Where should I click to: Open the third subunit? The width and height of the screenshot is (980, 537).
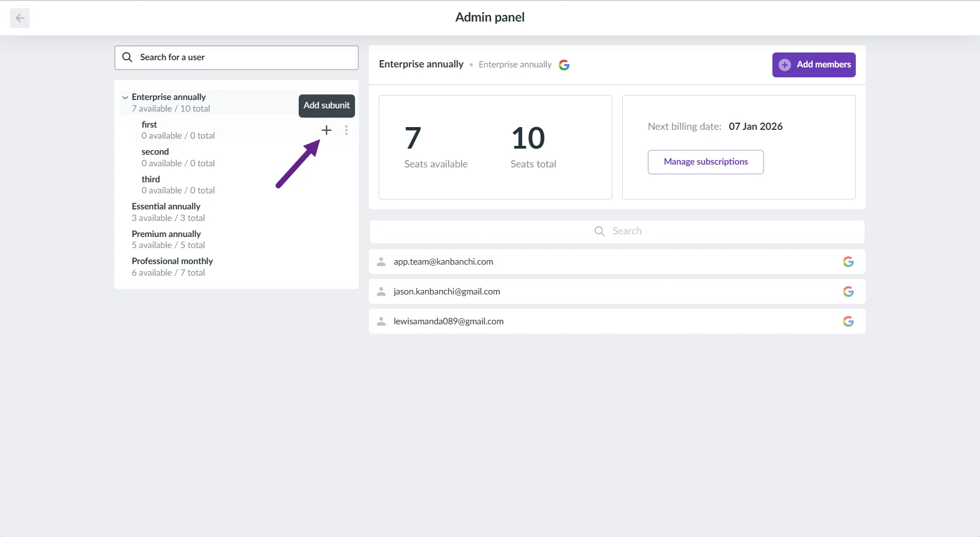151,185
